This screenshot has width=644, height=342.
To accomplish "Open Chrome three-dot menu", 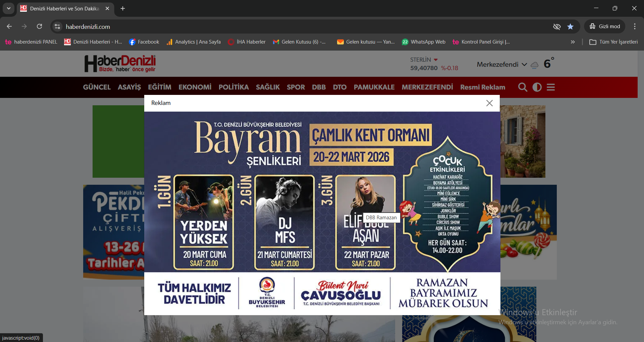I will [635, 26].
